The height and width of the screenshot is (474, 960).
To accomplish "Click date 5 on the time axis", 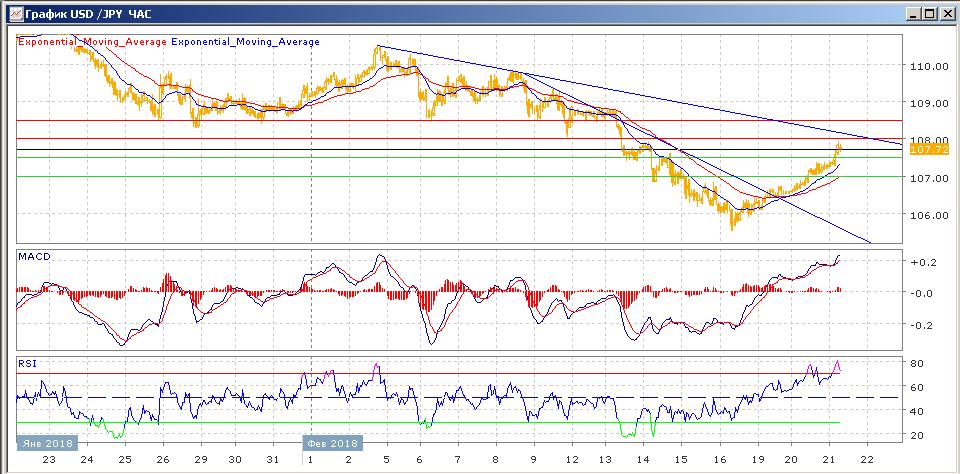I will pos(386,461).
